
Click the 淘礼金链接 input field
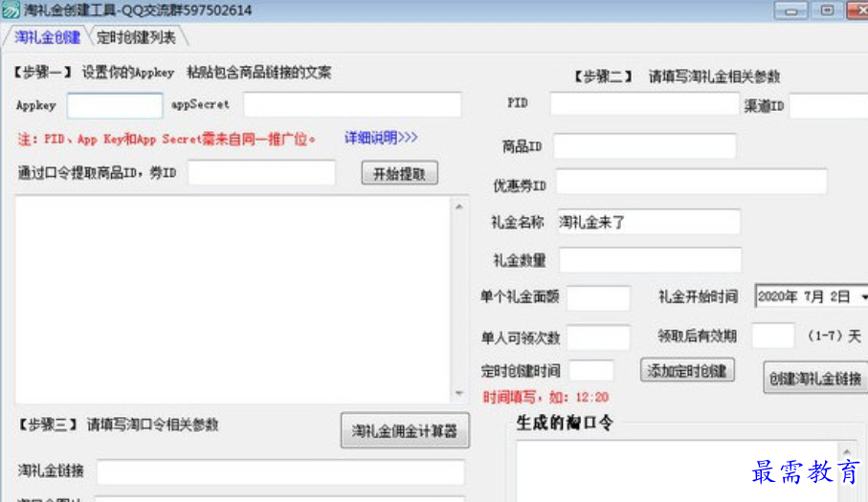pos(280,471)
